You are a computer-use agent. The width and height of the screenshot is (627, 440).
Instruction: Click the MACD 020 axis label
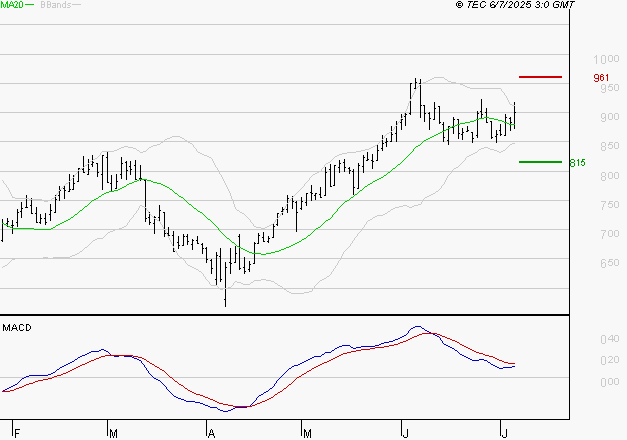(610, 360)
